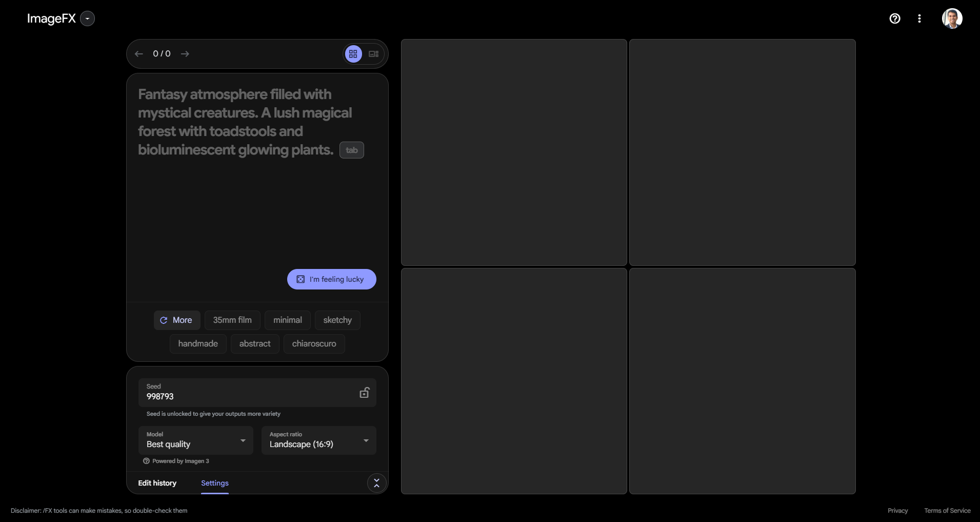Select the bottom-left image placeholder

click(x=514, y=381)
